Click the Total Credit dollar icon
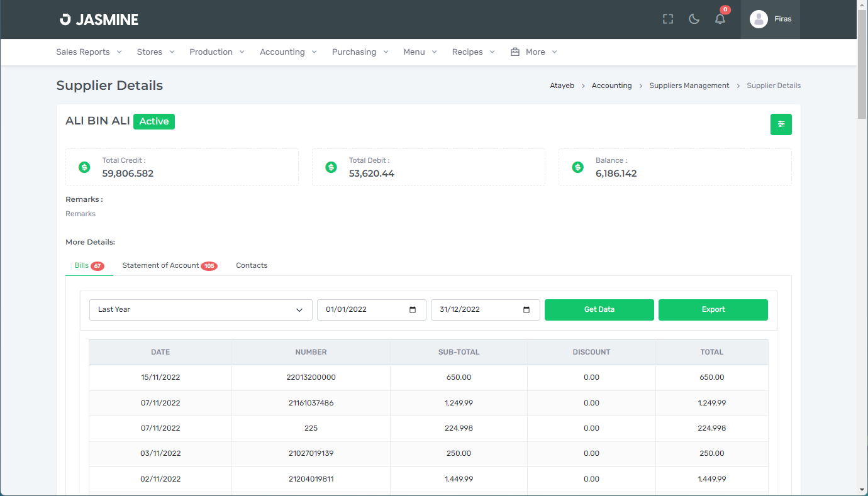Viewport: 868px width, 496px height. [84, 167]
